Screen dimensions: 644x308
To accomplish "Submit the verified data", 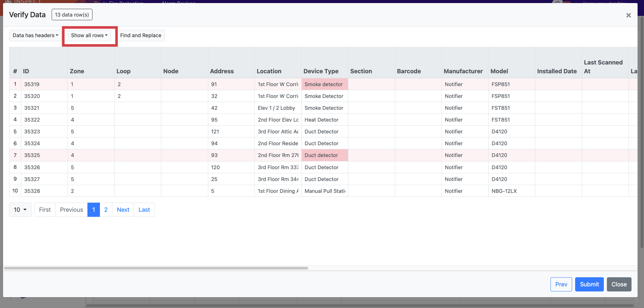I will [x=589, y=284].
